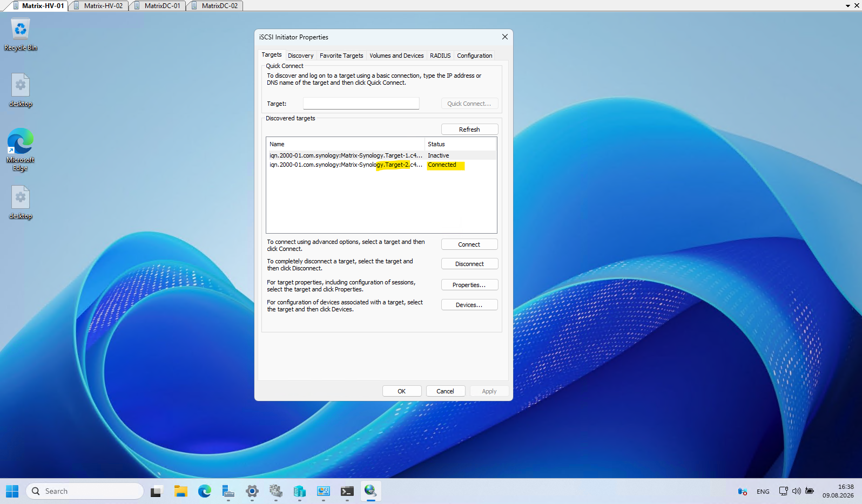Open the ENG language indicator
Image resolution: width=862 pixels, height=504 pixels.
(x=763, y=492)
